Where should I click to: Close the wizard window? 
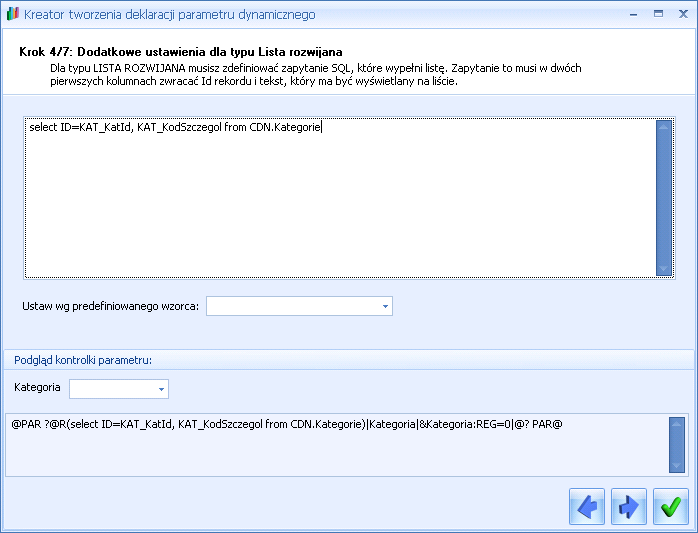pos(683,14)
